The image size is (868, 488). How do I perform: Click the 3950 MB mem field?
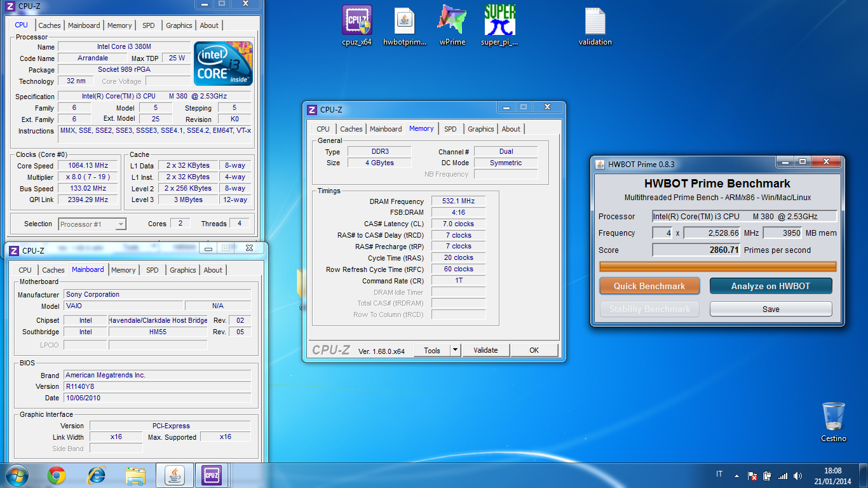783,233
